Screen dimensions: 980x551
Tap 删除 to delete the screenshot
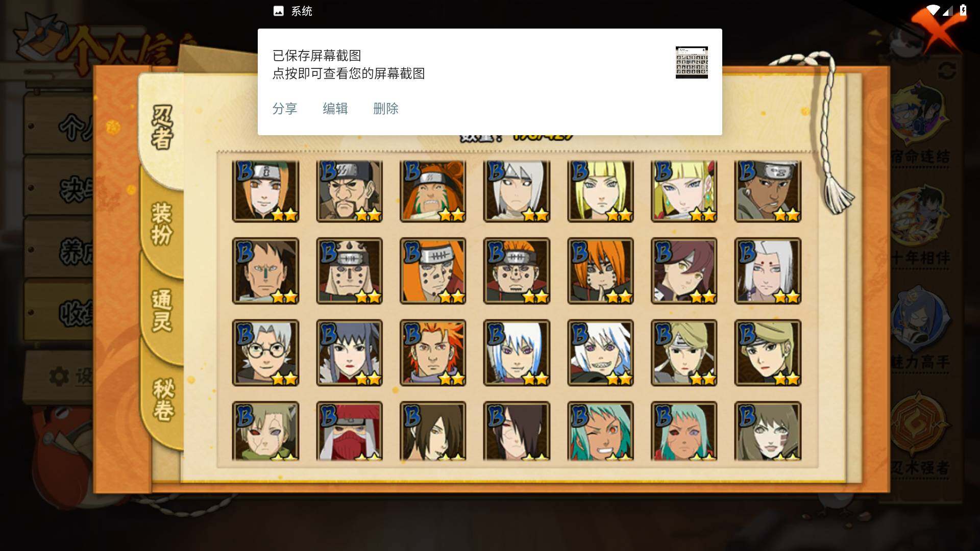click(x=385, y=109)
